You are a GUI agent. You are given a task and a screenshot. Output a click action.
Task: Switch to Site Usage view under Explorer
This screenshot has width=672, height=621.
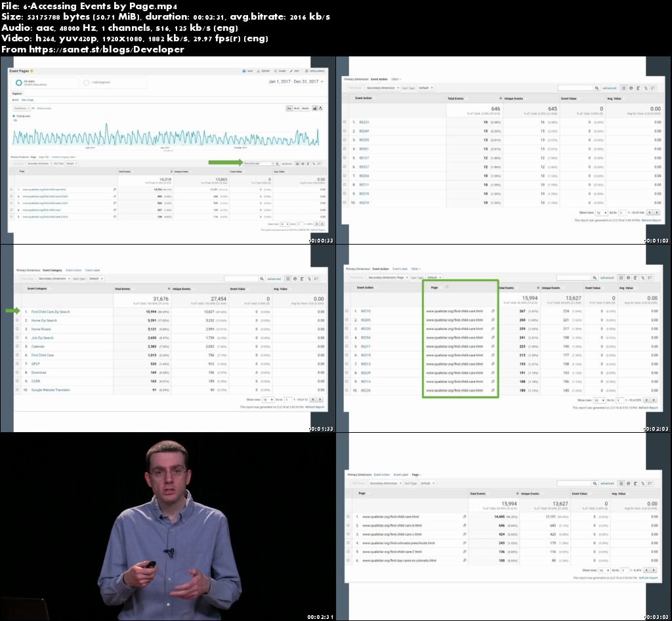coord(28,100)
